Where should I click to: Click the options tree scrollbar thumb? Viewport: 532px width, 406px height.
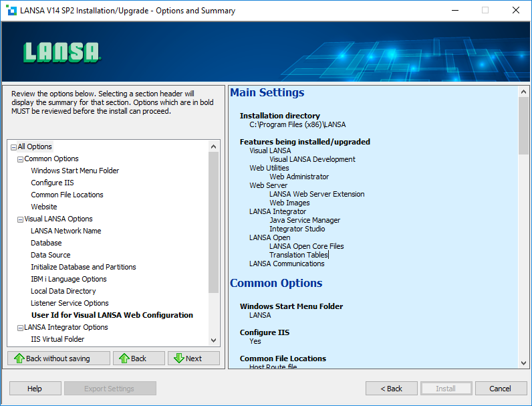coord(213,222)
